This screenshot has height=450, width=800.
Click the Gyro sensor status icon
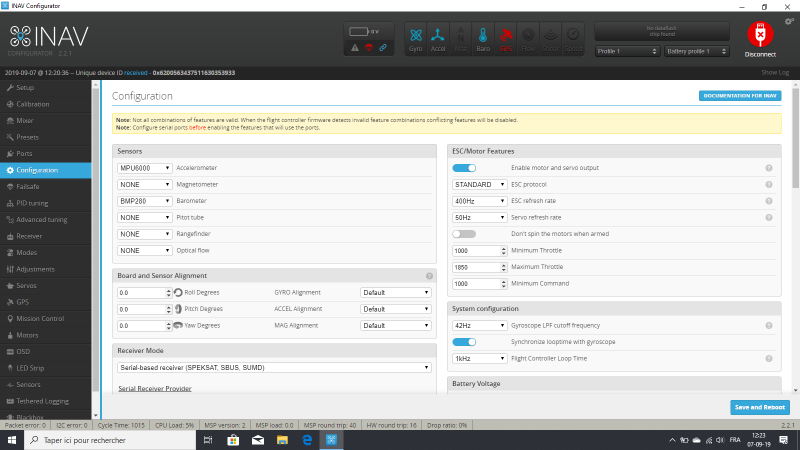coord(416,37)
